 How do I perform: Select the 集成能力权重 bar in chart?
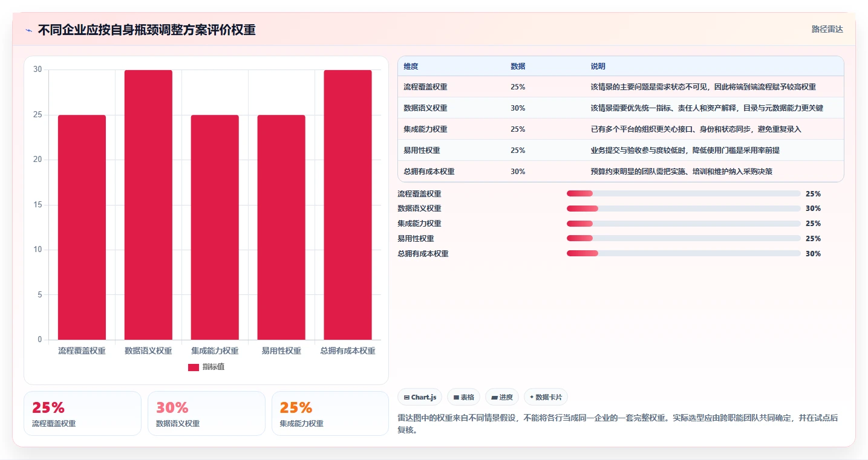click(x=215, y=227)
